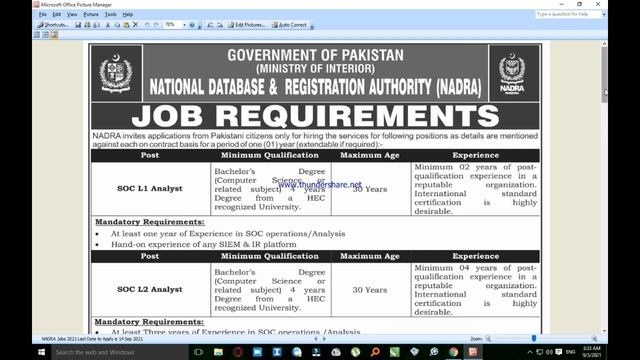This screenshot has width=640, height=360.
Task: Open the Picture menu
Action: [x=91, y=14]
